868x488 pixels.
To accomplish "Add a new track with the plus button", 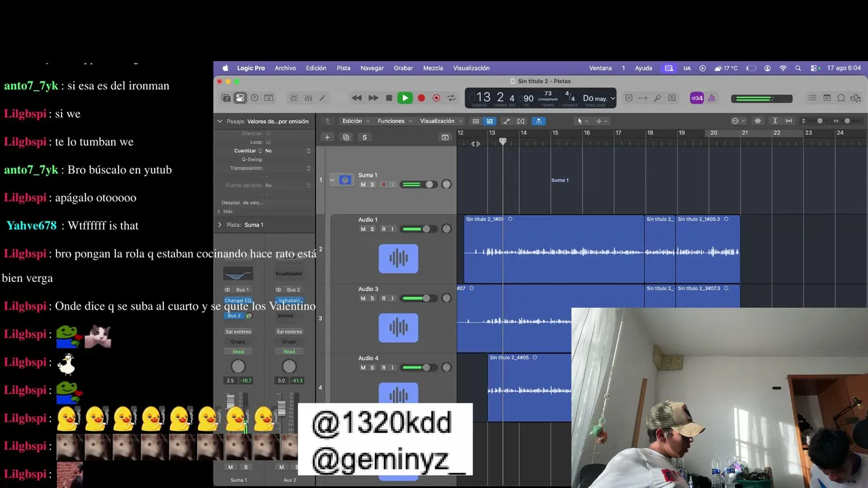I will coord(327,138).
